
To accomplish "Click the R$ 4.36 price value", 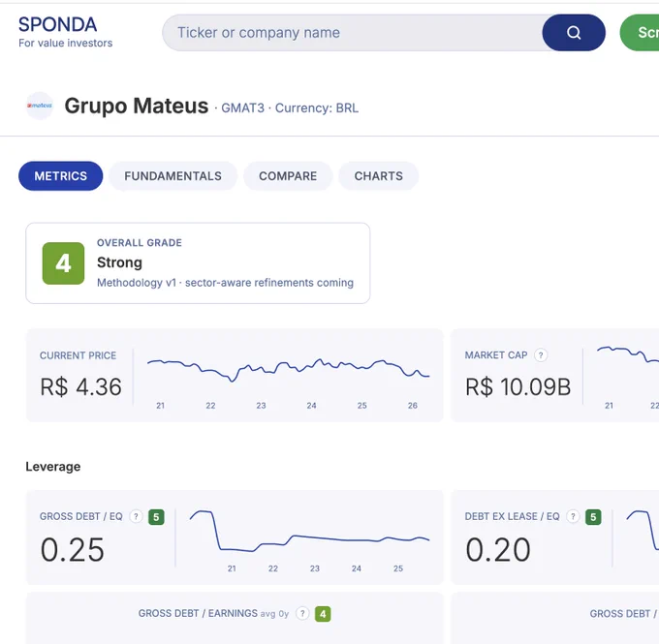I will tap(80, 387).
